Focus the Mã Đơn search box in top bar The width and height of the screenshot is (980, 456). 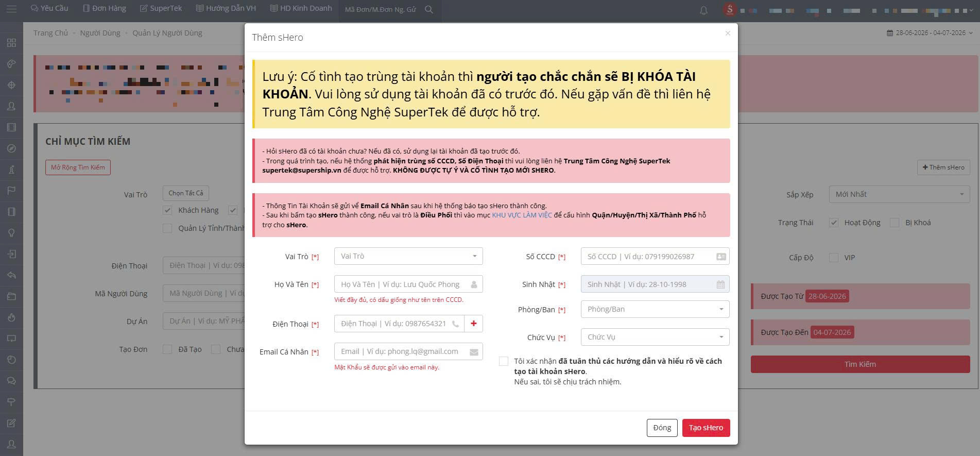[x=380, y=9]
